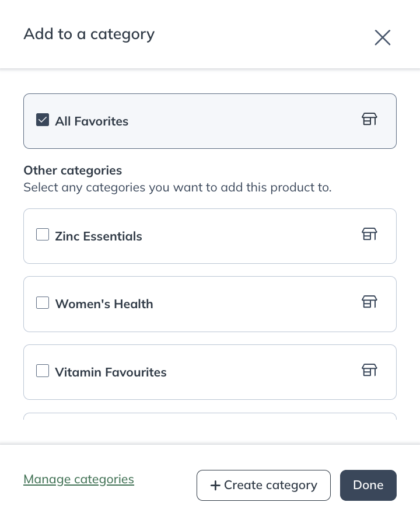Tick the Zinc Essentials checkbox
This screenshot has height=523, width=420.
click(x=43, y=235)
